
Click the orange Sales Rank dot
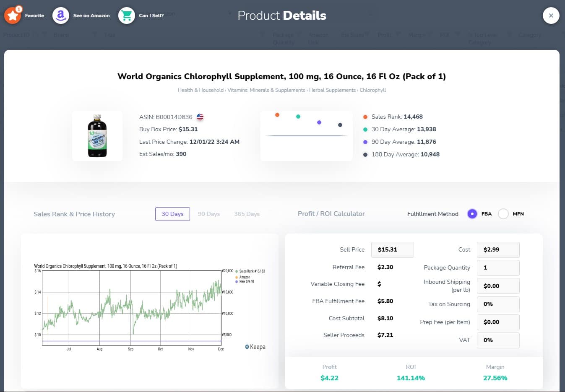(x=277, y=115)
